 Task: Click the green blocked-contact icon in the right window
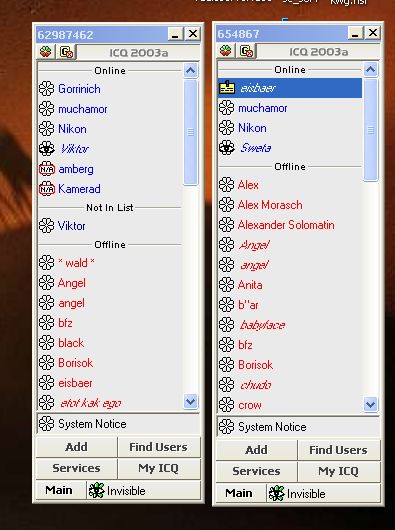246,51
